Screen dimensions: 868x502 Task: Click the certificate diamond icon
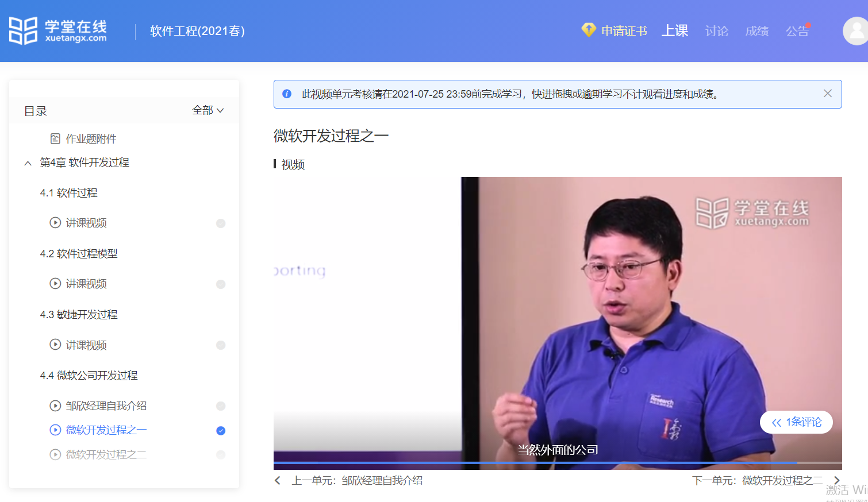tap(589, 29)
